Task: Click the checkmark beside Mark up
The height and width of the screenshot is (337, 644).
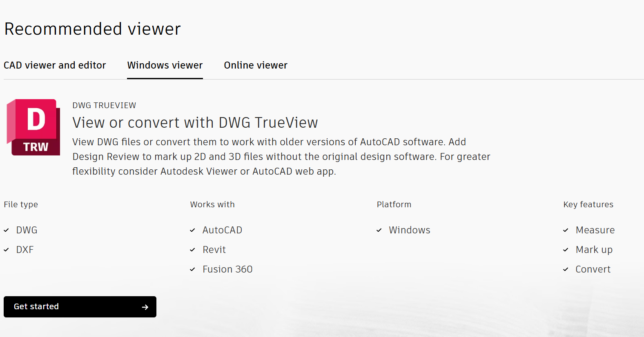Action: click(566, 250)
